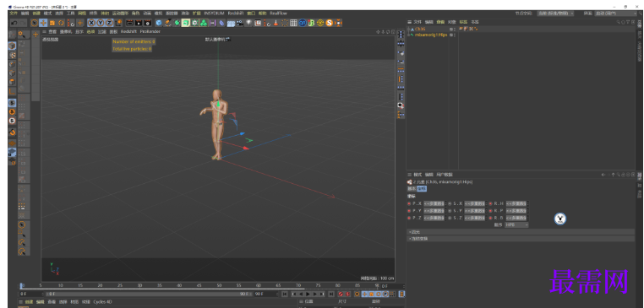Click the blue round plugin icon

[303, 23]
